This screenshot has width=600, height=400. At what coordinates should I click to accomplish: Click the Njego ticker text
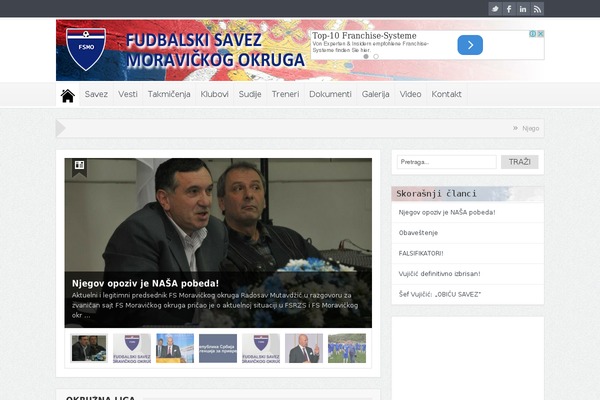click(531, 128)
